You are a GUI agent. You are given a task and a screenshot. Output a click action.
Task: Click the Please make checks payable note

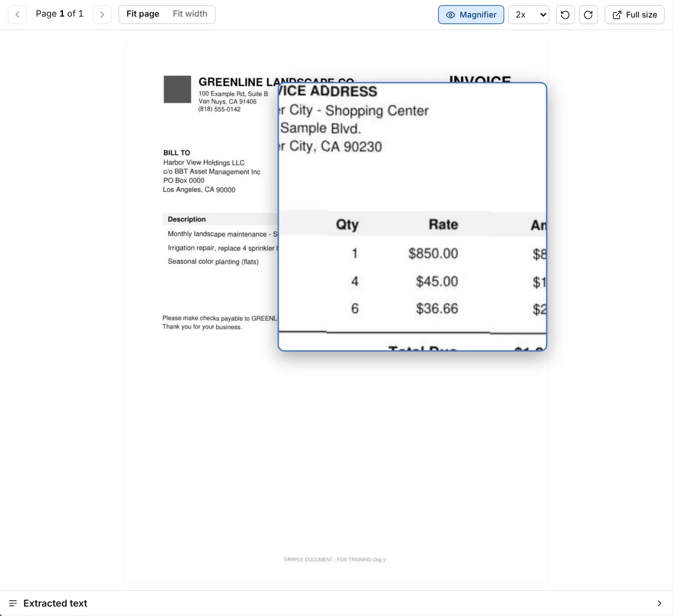click(220, 319)
